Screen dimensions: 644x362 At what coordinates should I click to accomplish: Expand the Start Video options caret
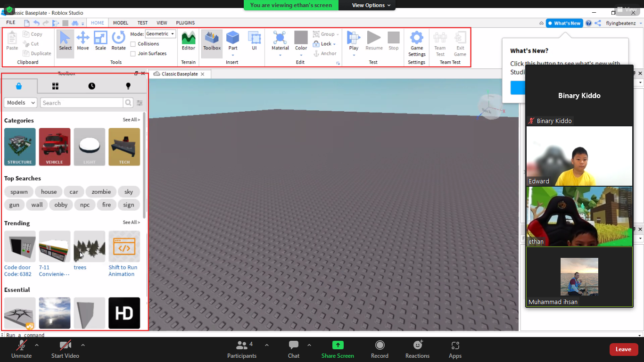point(83,345)
